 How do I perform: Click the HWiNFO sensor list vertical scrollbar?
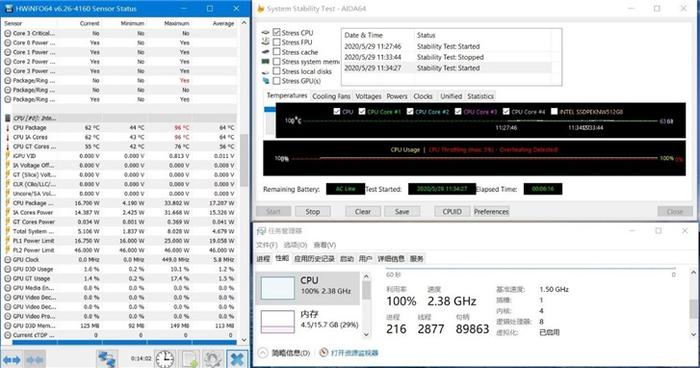tap(244, 181)
